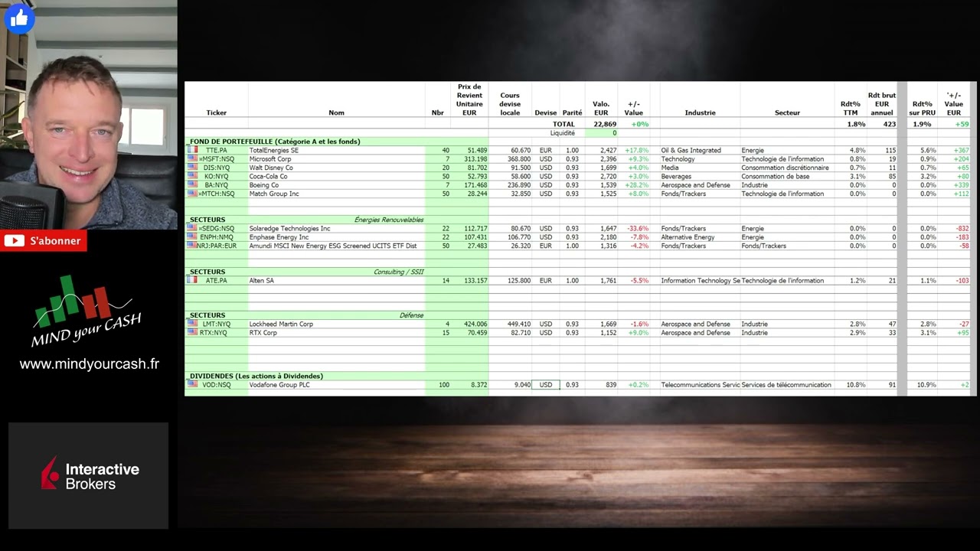Click Vodafone's share count cell 100

(444, 385)
